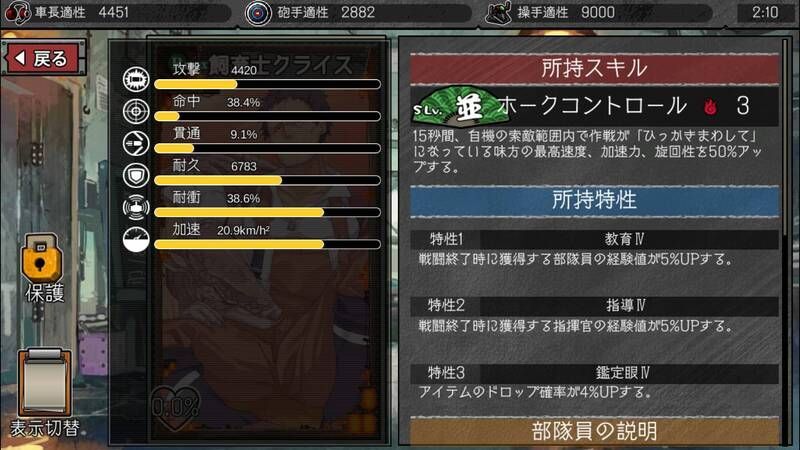Click the 耐衝 impact resistance icon
This screenshot has height=450, width=800.
[136, 207]
